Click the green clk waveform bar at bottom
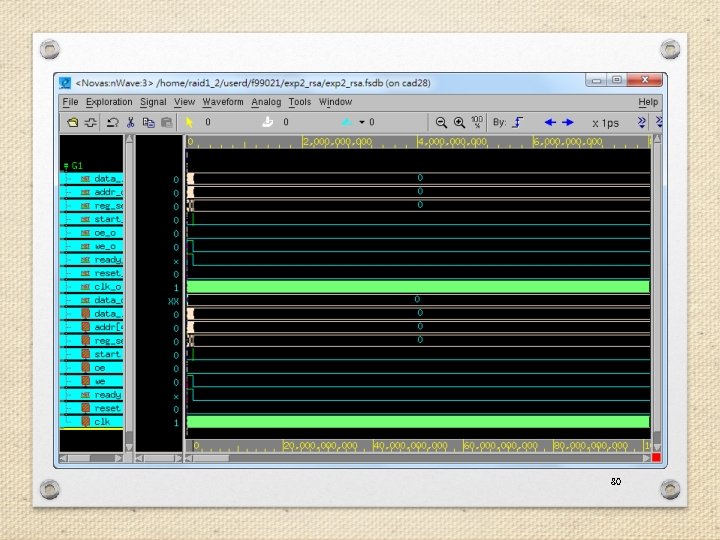This screenshot has height=540, width=720. [x=418, y=422]
